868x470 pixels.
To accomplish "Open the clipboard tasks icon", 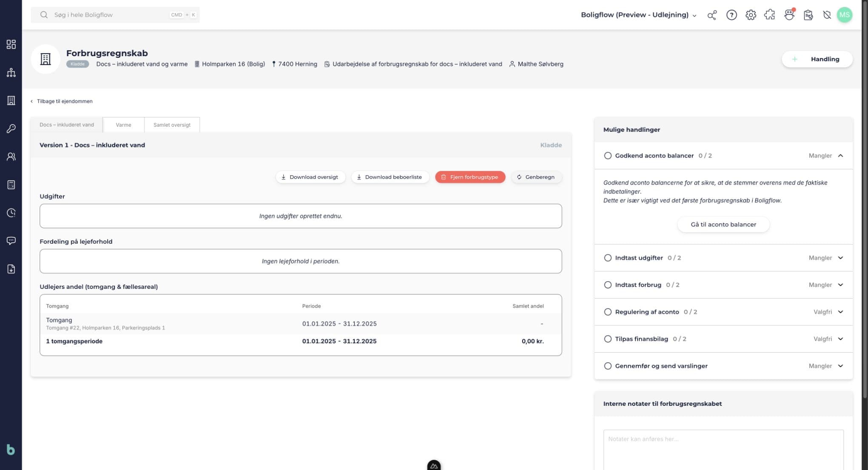I will coord(808,15).
